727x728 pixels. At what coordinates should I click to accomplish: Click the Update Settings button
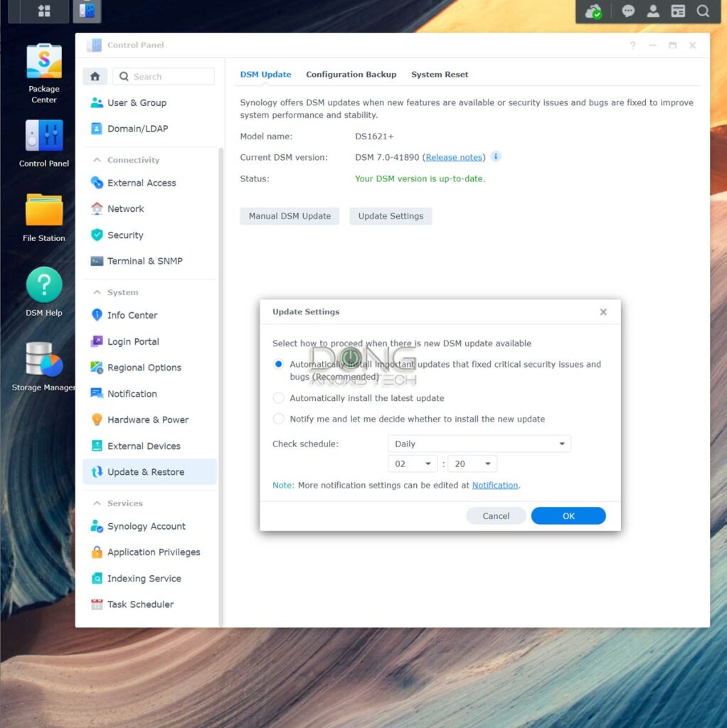[x=391, y=216]
